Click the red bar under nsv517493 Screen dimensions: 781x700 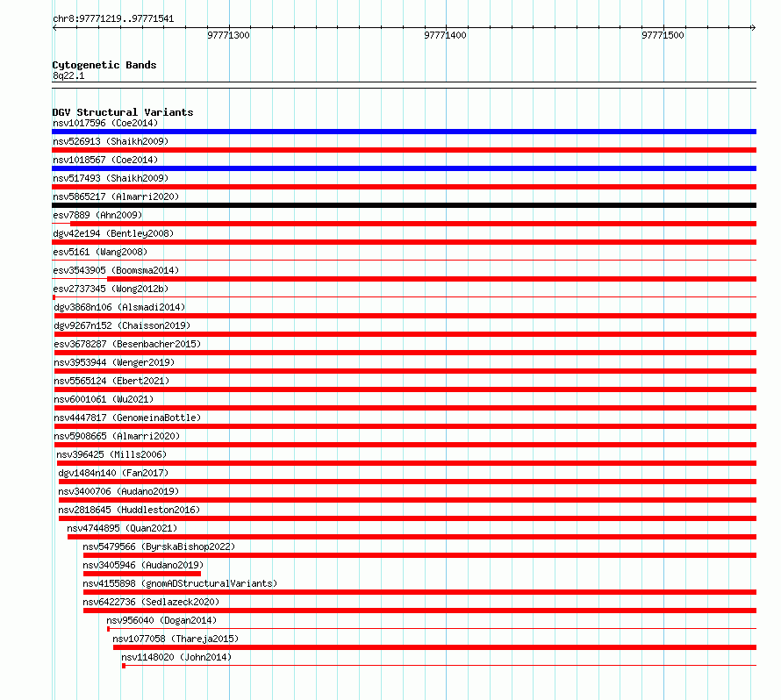click(x=404, y=187)
